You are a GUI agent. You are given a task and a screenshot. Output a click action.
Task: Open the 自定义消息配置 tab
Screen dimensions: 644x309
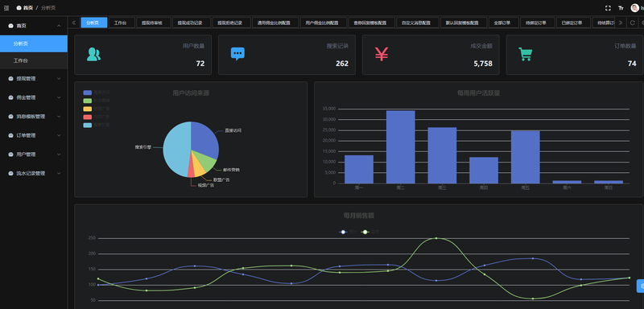coord(418,23)
